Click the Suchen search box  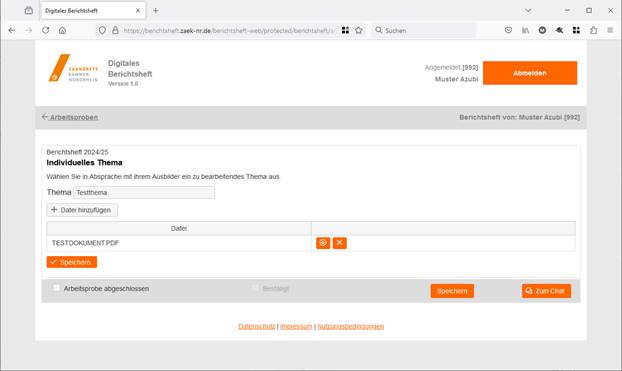[424, 30]
